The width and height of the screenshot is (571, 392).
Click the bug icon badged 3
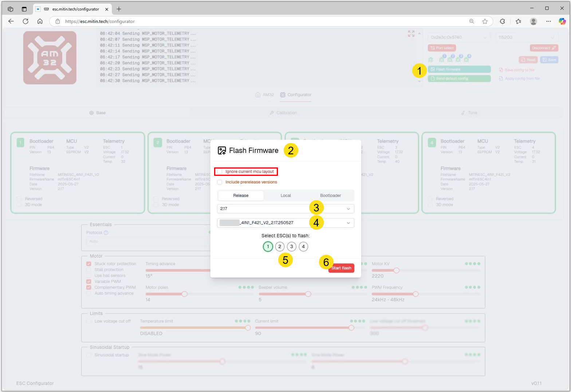(458, 59)
